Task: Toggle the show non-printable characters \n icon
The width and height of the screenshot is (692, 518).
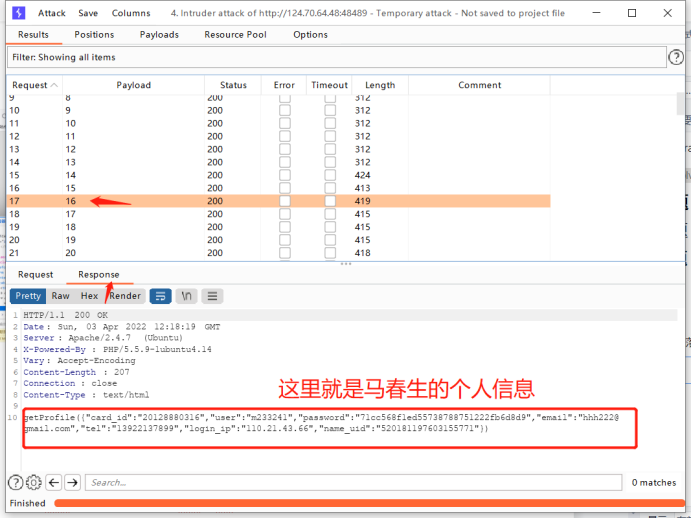Action: [186, 296]
